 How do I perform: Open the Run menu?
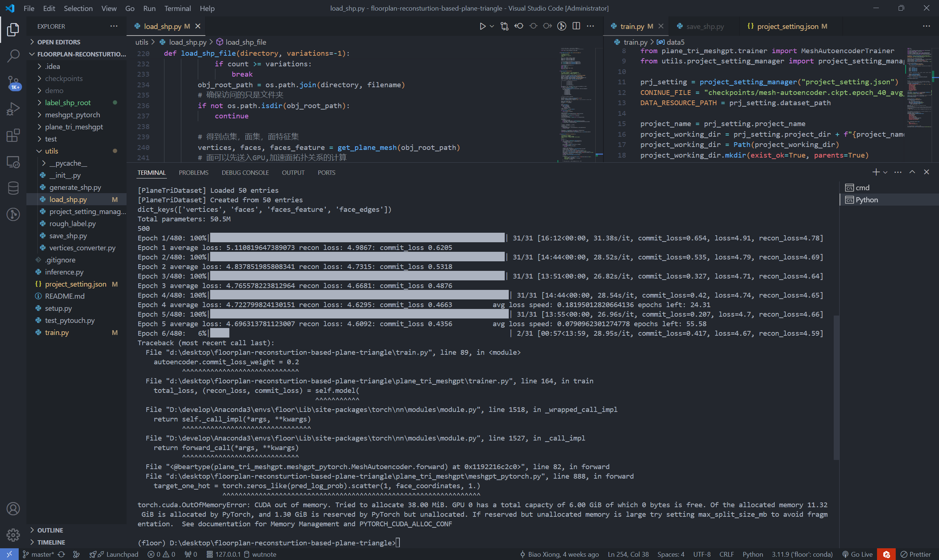click(x=149, y=8)
